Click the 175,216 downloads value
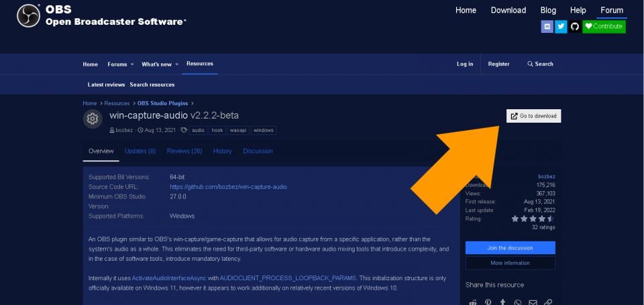The width and height of the screenshot is (644, 305). click(x=546, y=185)
